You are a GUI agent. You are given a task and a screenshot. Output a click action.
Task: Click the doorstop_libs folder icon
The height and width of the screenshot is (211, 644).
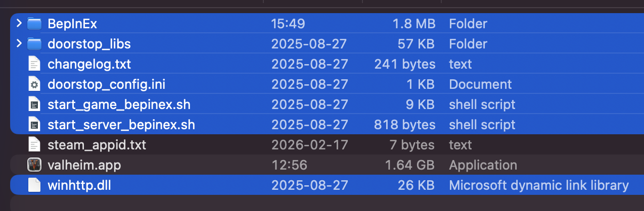pos(34,43)
